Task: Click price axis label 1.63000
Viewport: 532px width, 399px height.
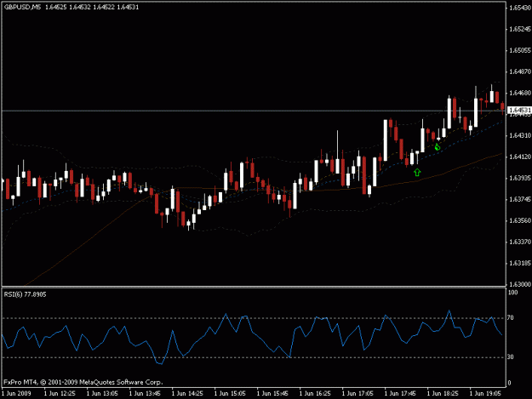Action: point(520,284)
